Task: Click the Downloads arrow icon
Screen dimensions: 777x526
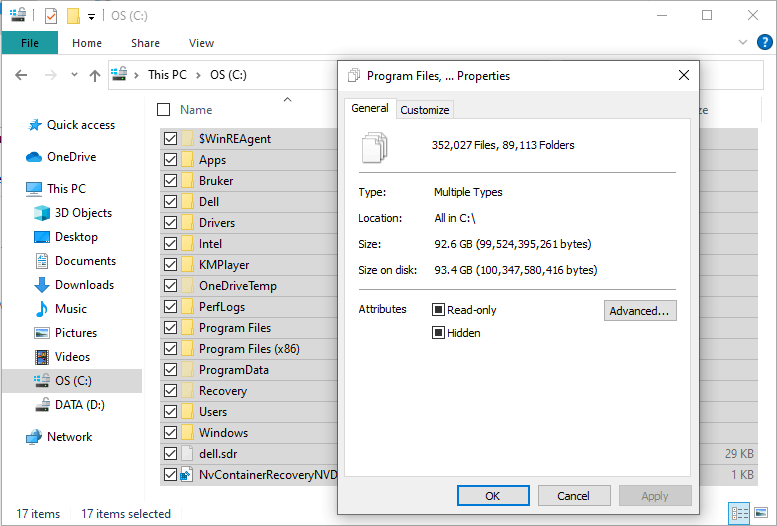Action: (x=42, y=285)
